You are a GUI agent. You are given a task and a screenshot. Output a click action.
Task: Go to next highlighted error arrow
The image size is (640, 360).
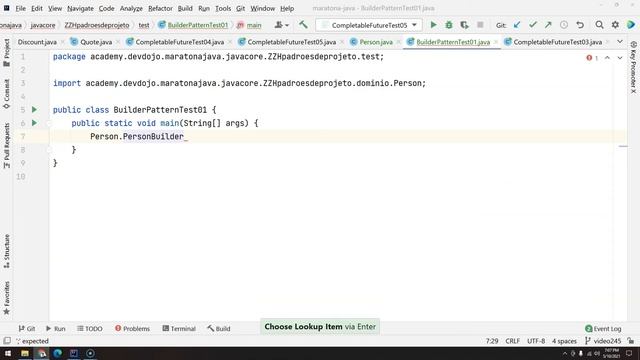coord(620,58)
